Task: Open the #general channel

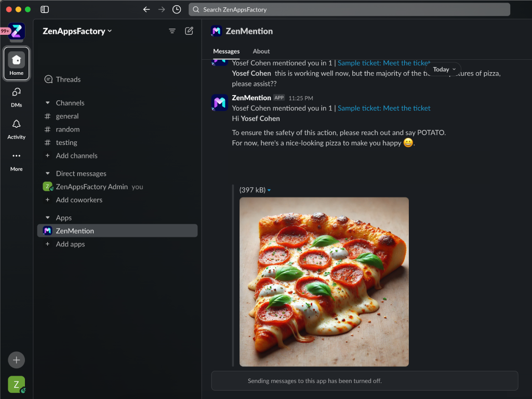Action: 67,116
